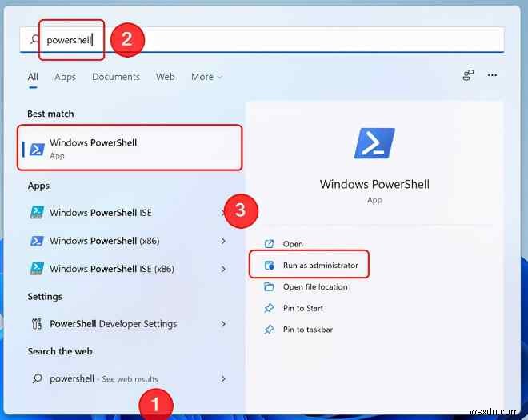
Task: Open the three-dot options menu
Action: click(492, 75)
